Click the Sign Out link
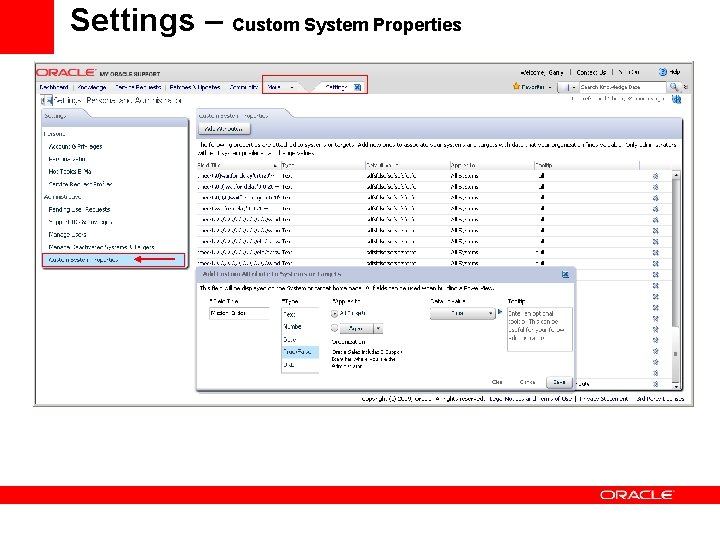 tap(629, 72)
